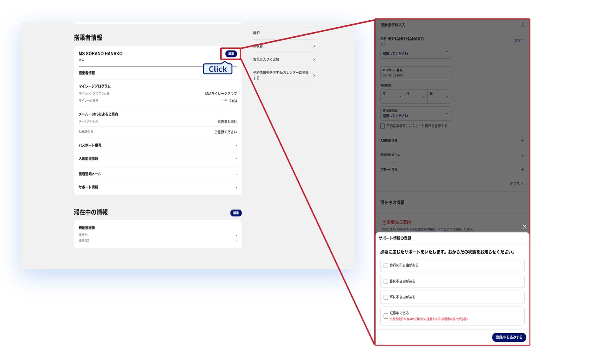Expand 入国関連情報 with the plus icon

point(522,141)
